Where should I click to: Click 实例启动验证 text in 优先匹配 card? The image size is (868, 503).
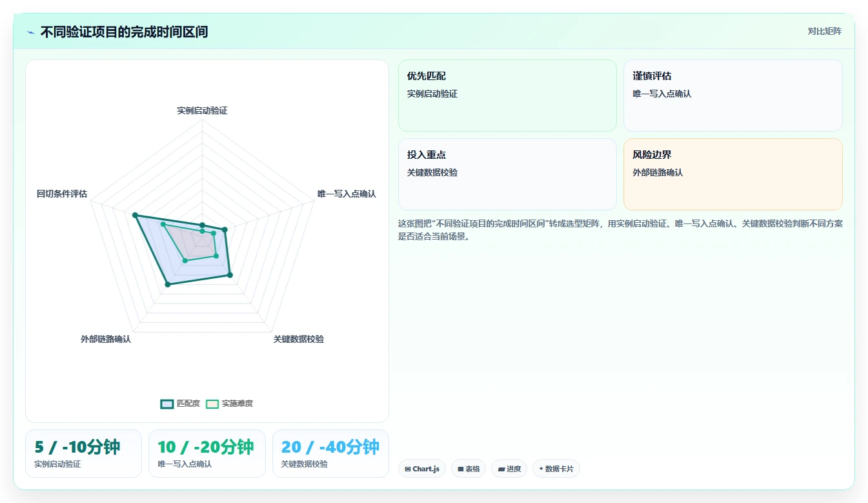coord(432,94)
